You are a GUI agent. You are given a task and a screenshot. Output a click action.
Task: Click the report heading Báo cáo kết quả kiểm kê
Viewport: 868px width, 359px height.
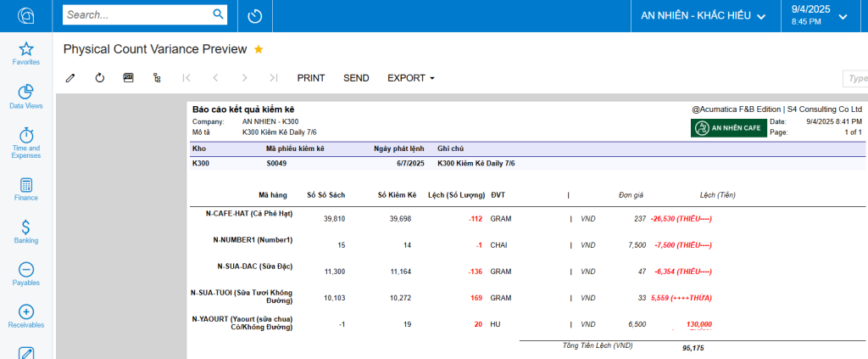243,109
